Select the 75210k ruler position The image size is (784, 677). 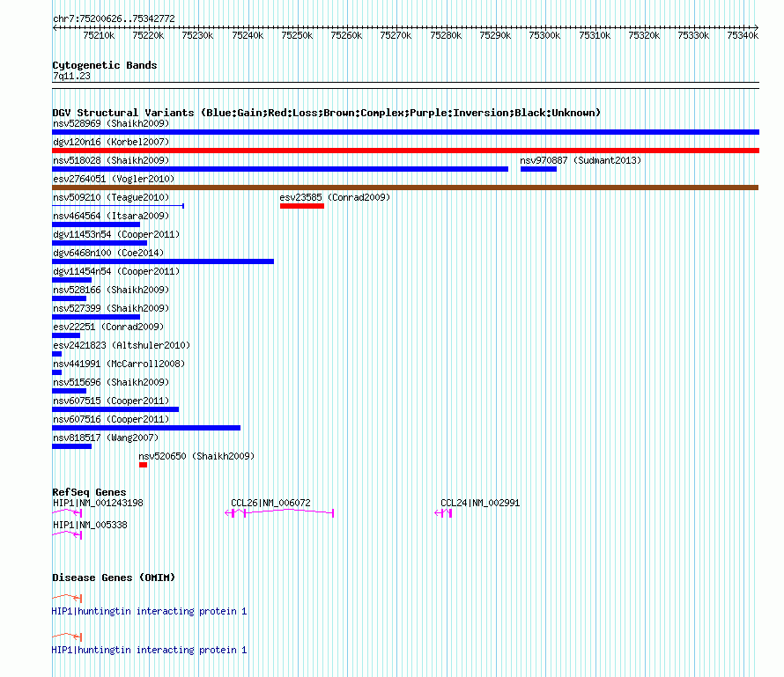point(99,35)
